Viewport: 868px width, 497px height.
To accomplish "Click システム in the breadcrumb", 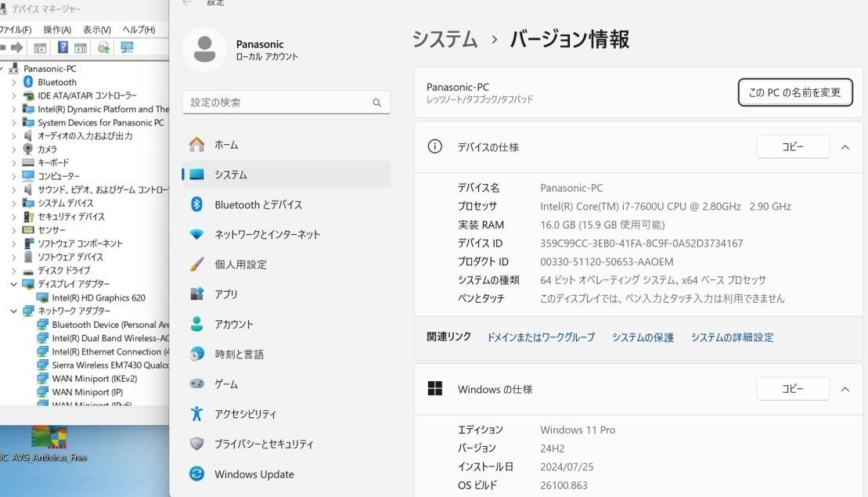I will tap(445, 39).
